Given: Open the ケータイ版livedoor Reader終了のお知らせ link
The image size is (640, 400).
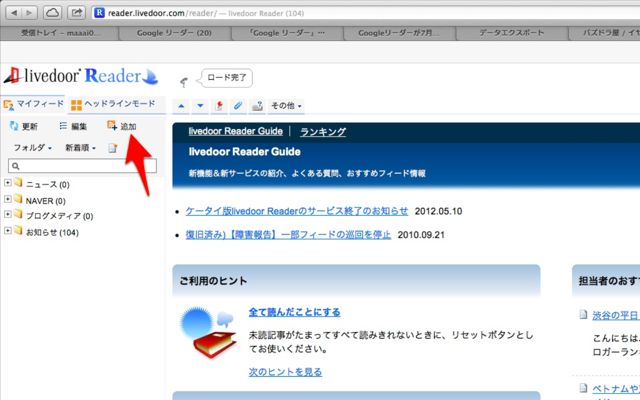Looking at the screenshot, I should (297, 211).
